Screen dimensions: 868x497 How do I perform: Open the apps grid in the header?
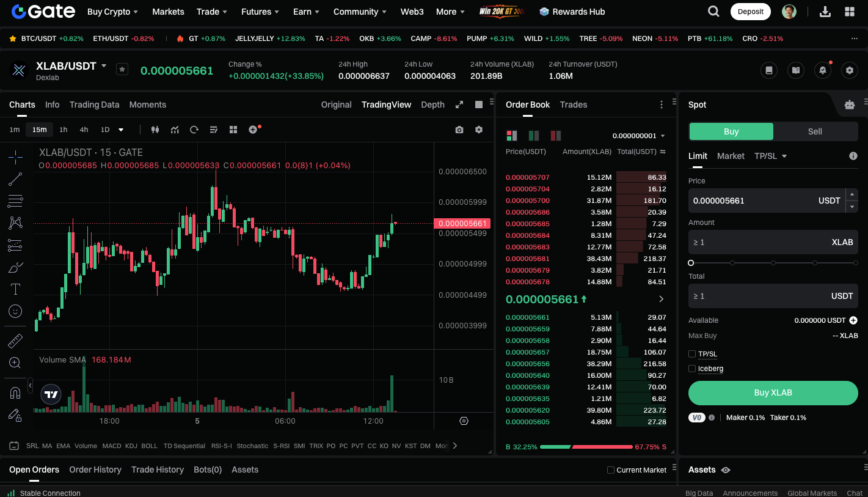pyautogui.click(x=850, y=12)
